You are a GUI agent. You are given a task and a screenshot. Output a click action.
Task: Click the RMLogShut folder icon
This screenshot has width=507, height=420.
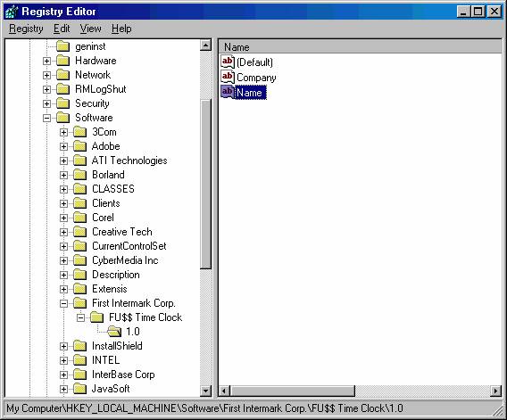coord(62,89)
